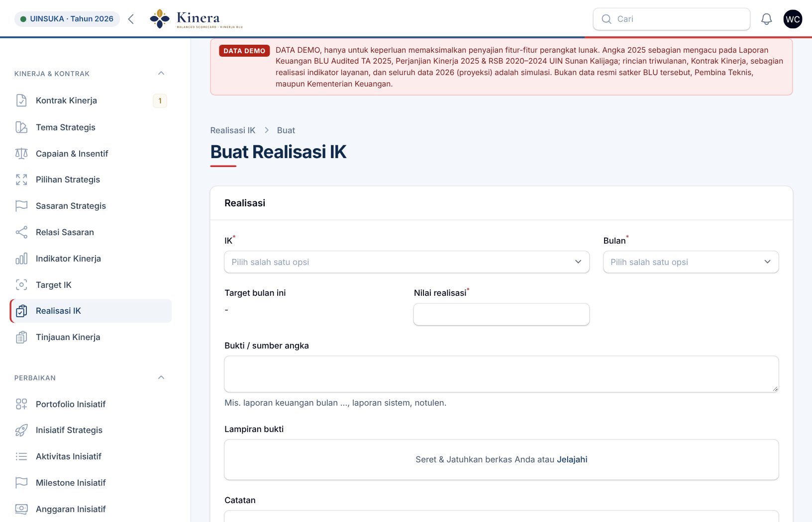
Task: Open the UINSUKA Tahun 2026 selector
Action: coord(67,19)
